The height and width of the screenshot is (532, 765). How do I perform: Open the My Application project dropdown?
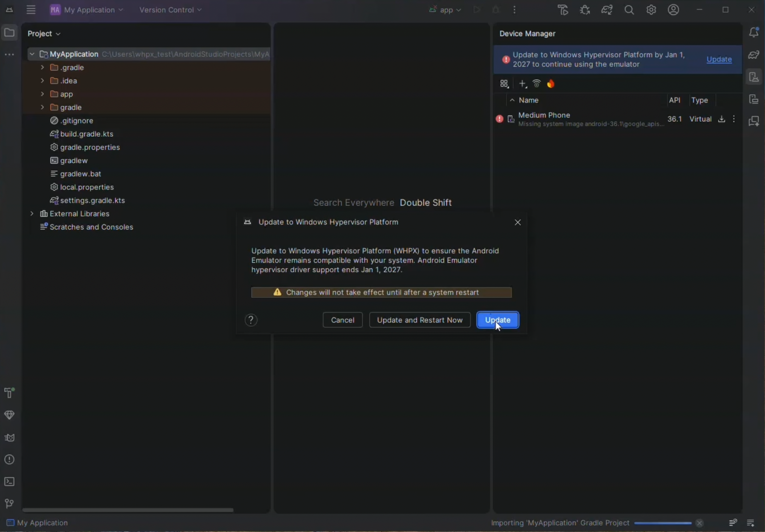[87, 10]
